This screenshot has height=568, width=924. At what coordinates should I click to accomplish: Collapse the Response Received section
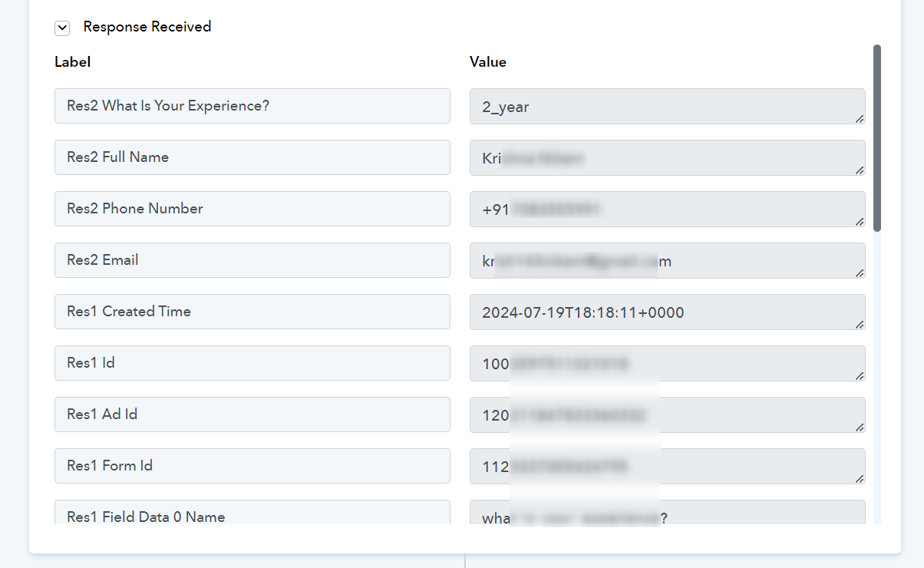point(62,28)
